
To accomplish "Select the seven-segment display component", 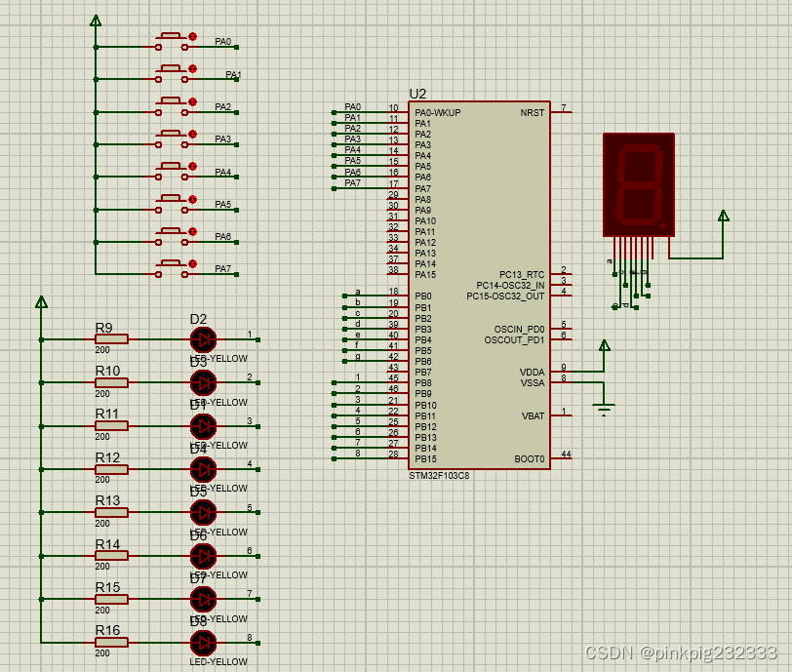I will click(x=639, y=185).
